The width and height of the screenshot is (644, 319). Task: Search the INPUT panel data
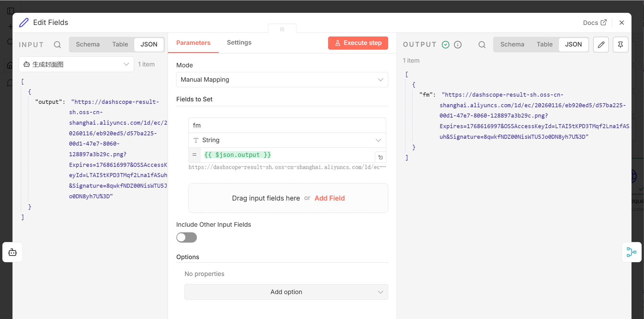[x=57, y=45]
